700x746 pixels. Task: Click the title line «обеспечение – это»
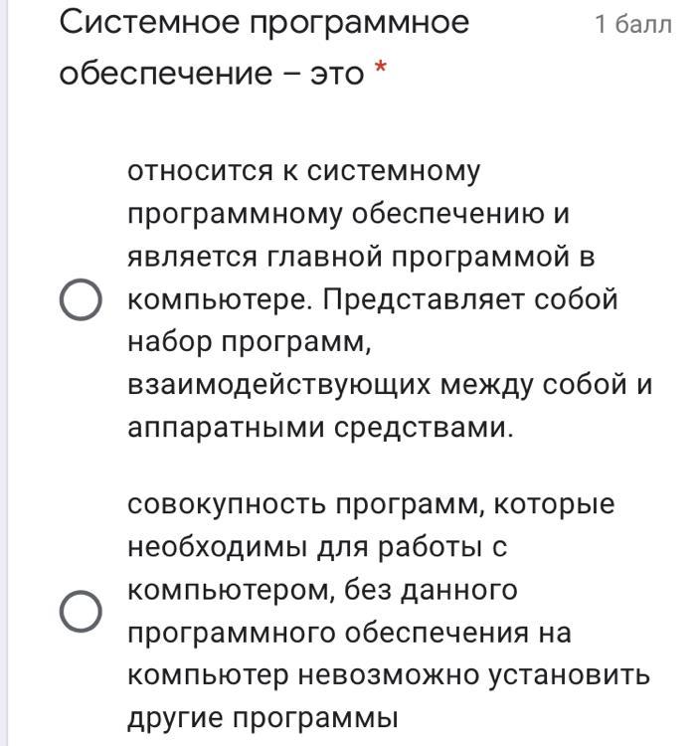coord(212,74)
